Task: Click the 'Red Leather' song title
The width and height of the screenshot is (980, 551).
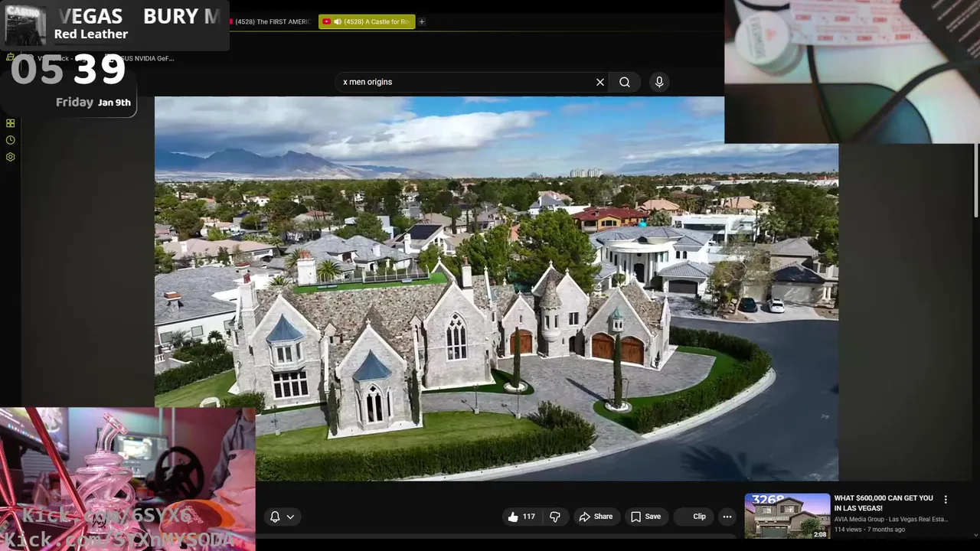Action: coord(91,34)
